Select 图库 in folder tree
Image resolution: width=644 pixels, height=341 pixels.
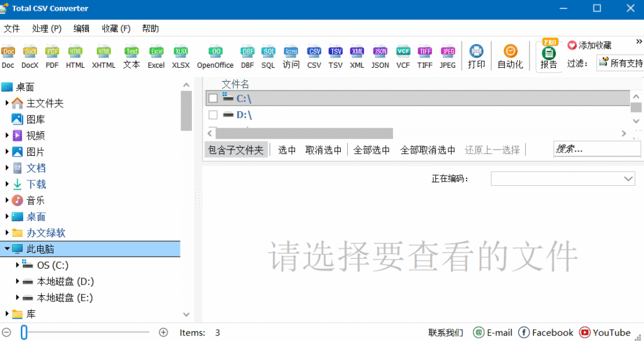pos(35,119)
